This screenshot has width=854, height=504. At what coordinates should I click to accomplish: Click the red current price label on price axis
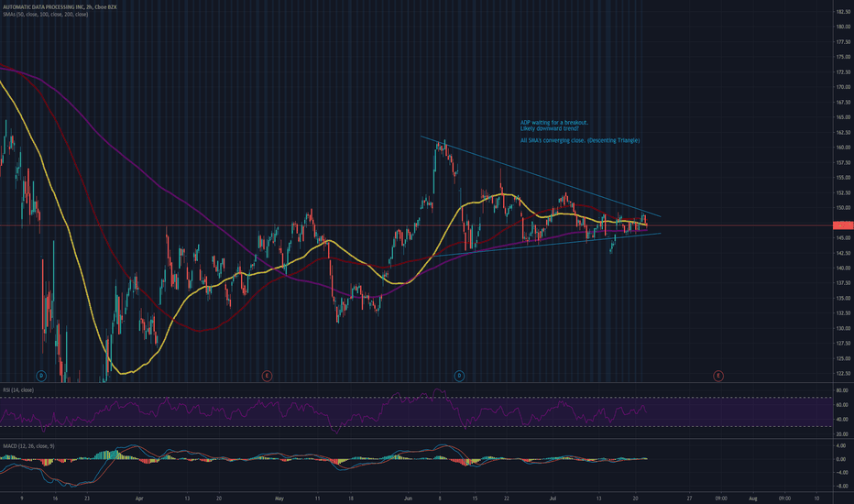843,225
